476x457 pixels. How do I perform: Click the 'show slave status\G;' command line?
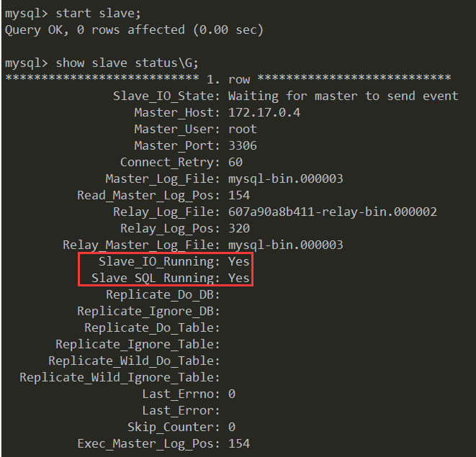pyautogui.click(x=127, y=63)
